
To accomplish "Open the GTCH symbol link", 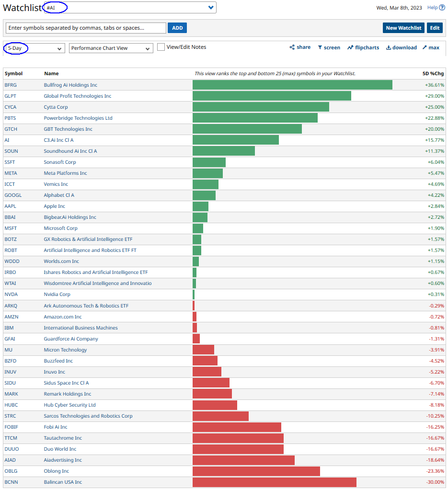I will point(11,129).
